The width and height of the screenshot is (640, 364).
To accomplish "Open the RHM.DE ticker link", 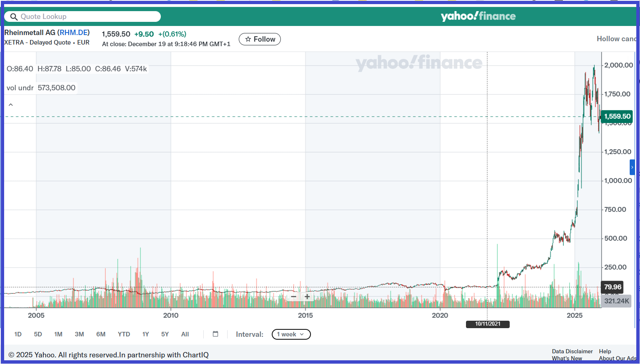I will (x=73, y=33).
